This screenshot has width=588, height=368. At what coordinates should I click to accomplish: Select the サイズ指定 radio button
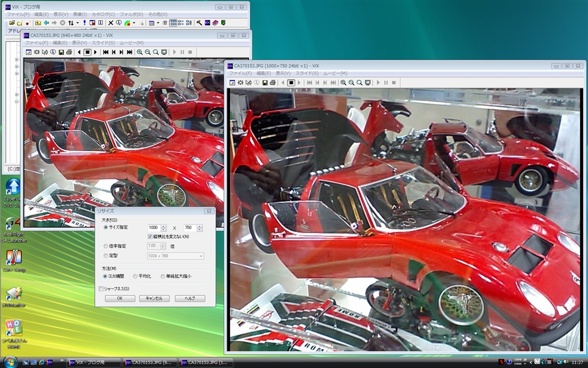pyautogui.click(x=106, y=227)
